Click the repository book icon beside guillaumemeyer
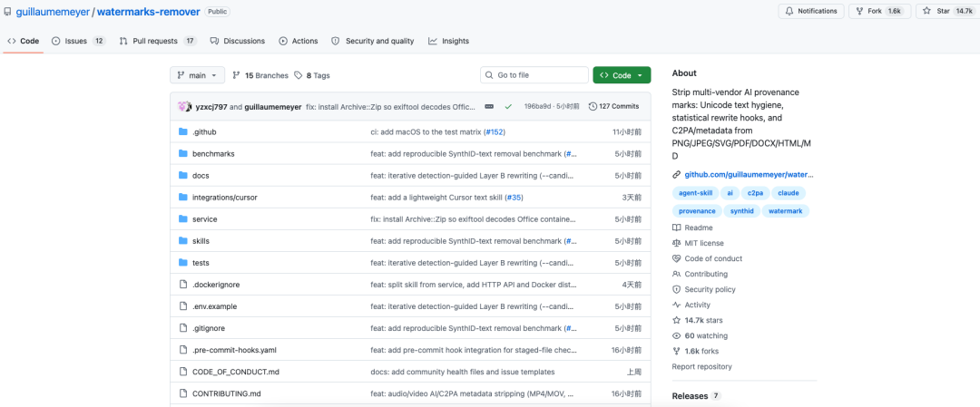Viewport: 980px width, 407px height. click(x=8, y=11)
